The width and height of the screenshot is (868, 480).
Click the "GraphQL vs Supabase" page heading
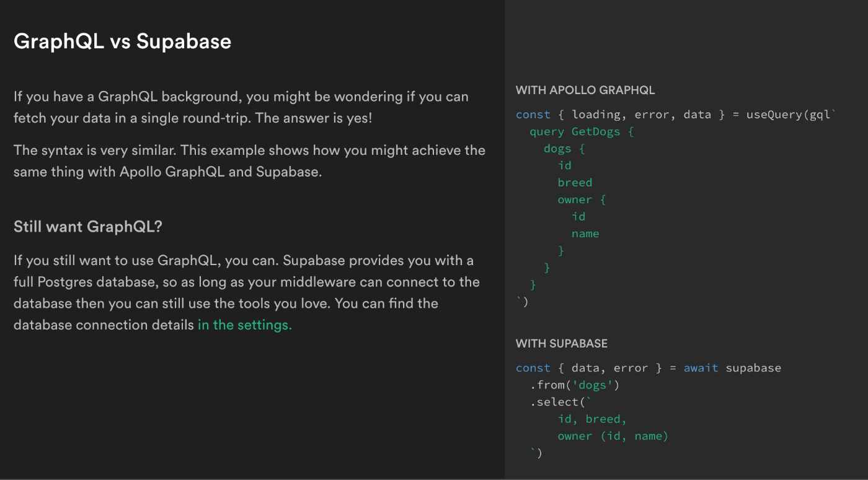122,41
